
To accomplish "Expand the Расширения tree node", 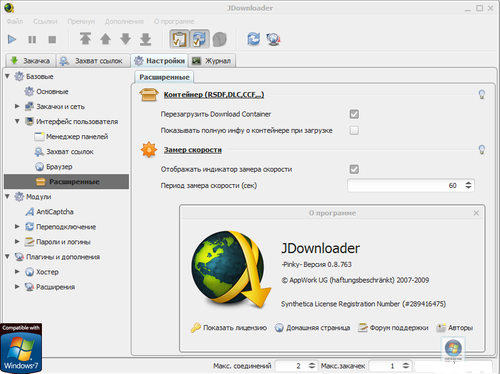I will [17, 287].
